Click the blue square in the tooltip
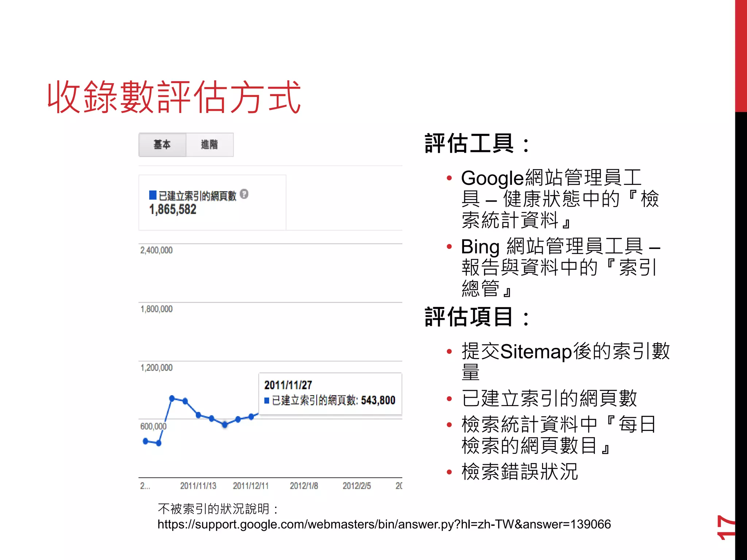Image resolution: width=747 pixels, height=560 pixels. point(267,401)
